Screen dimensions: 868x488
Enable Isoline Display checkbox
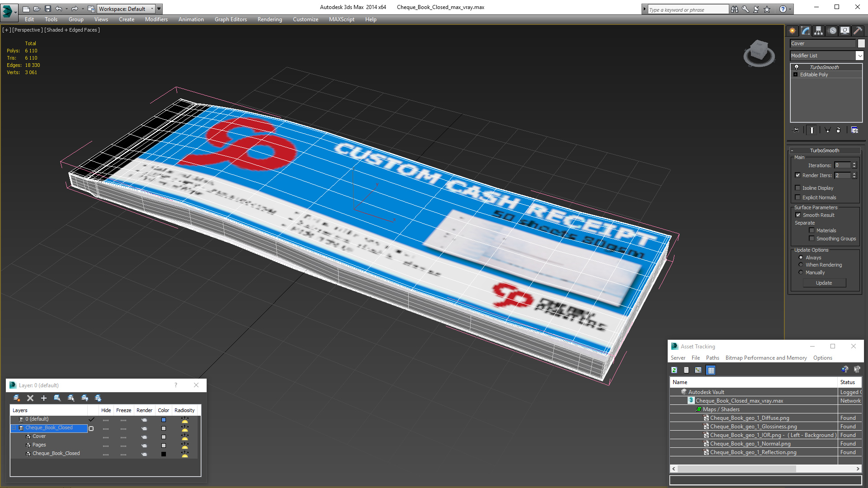[798, 188]
